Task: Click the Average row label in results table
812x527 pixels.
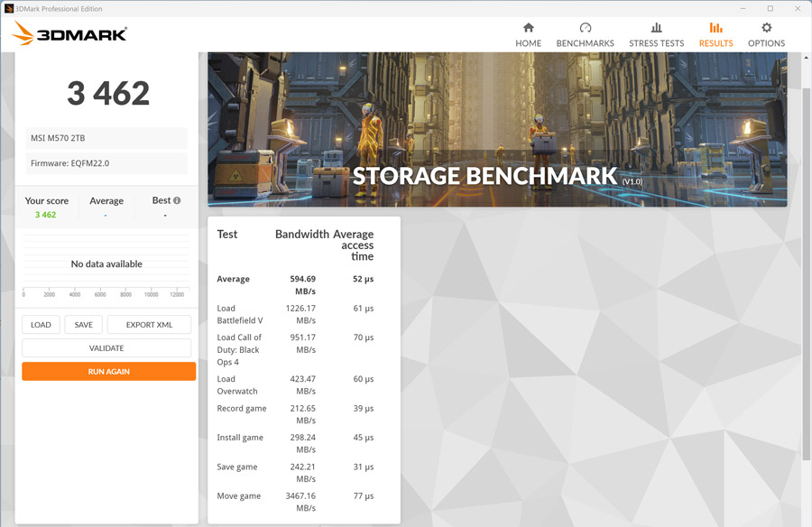Action: coord(233,279)
